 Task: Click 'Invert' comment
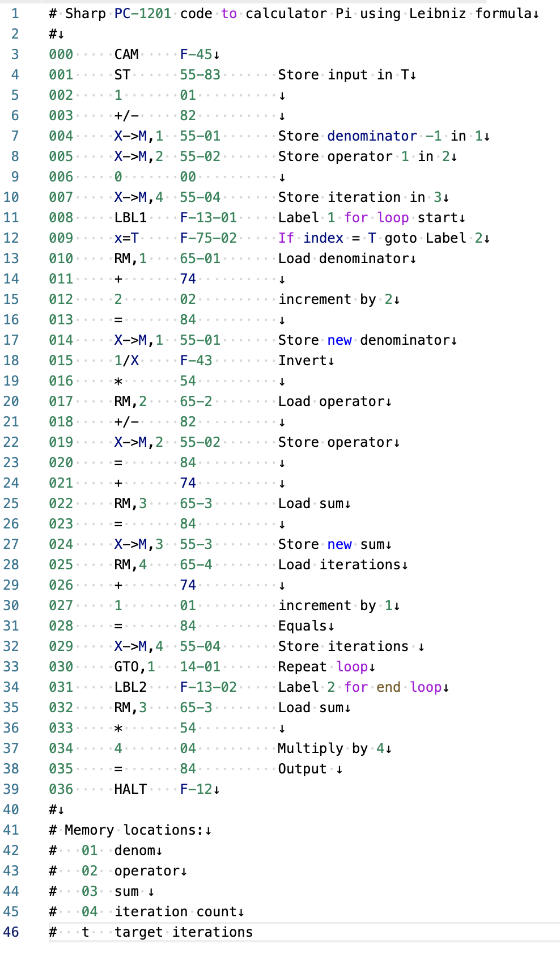[x=303, y=361]
